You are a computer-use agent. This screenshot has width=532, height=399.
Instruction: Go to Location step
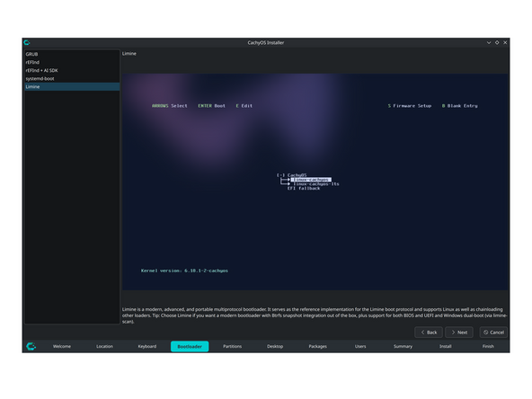(x=104, y=346)
